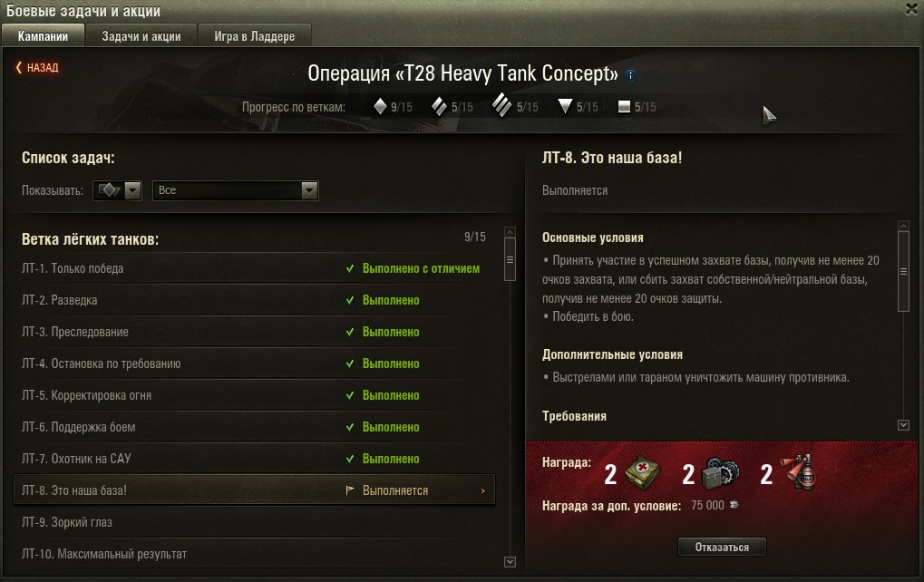This screenshot has height=582, width=924.
Task: Open the 'Все' task filter dropdown
Action: pyautogui.click(x=236, y=190)
